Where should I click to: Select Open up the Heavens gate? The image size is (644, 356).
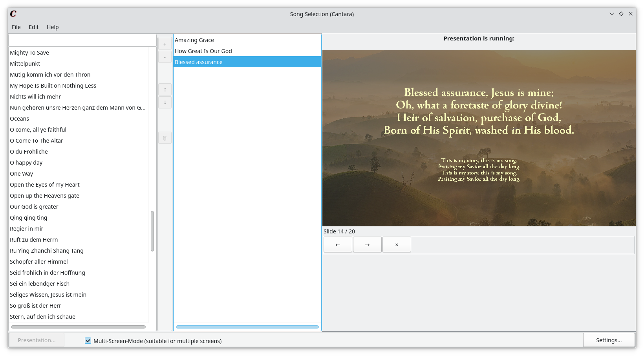coord(78,196)
